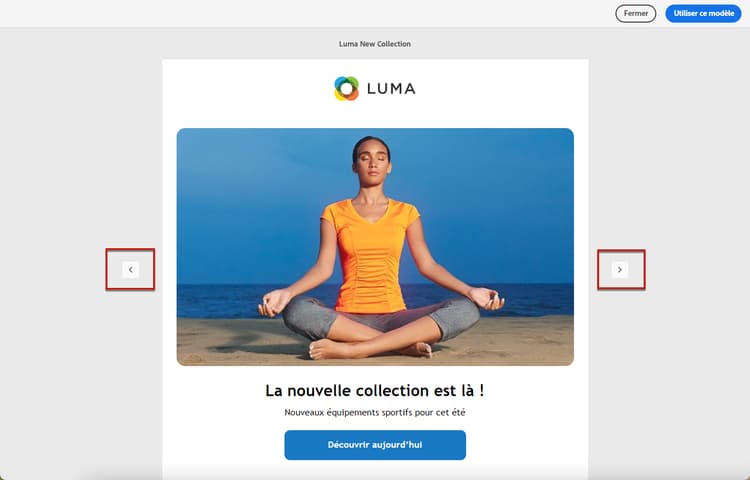
Task: Select Utiliser ce modèle
Action: [x=704, y=13]
